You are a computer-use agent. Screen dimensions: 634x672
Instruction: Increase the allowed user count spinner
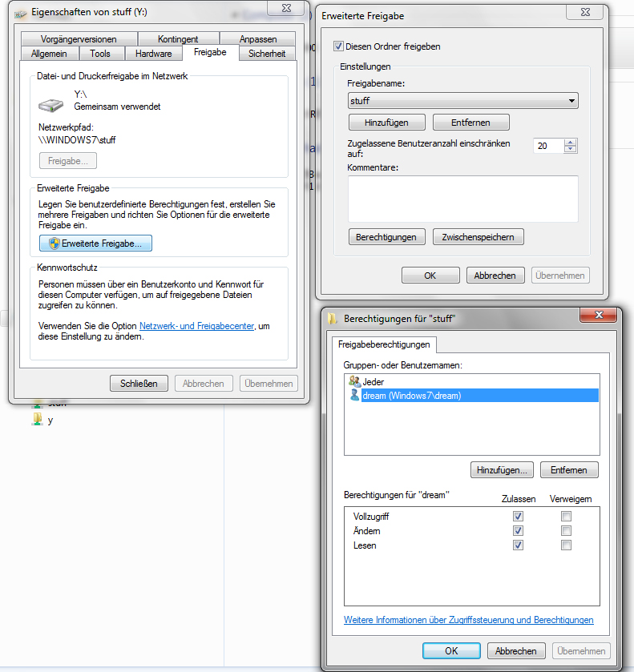(x=570, y=143)
